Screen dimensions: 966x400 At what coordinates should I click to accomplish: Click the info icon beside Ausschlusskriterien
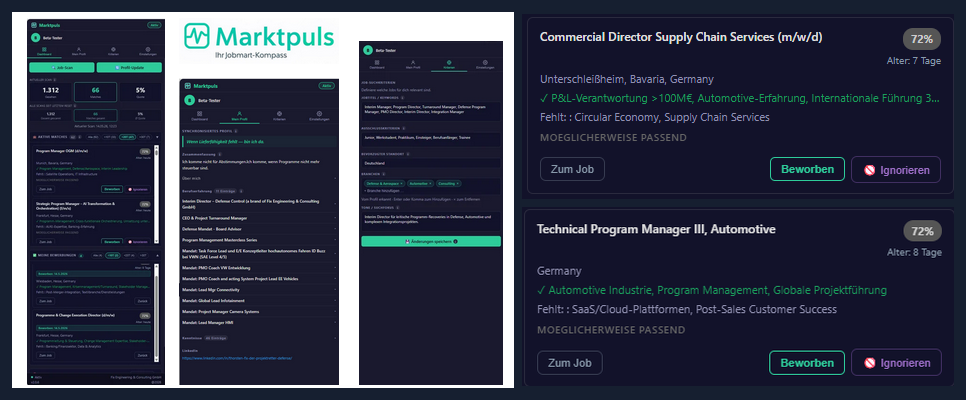[x=404, y=128]
